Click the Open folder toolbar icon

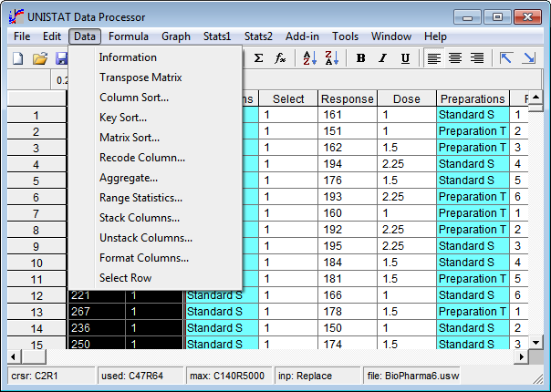click(40, 58)
